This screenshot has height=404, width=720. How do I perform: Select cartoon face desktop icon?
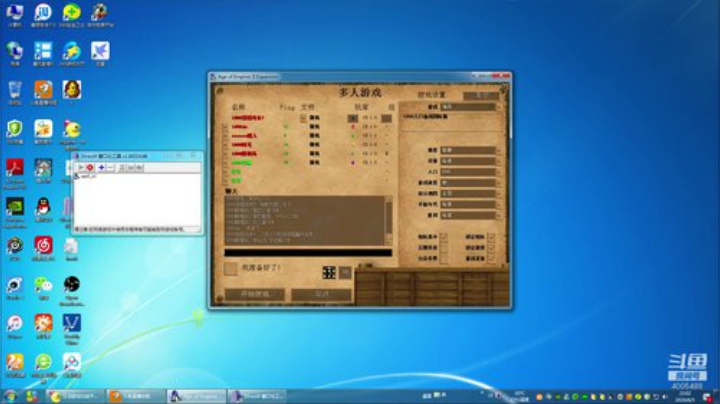coord(72,92)
